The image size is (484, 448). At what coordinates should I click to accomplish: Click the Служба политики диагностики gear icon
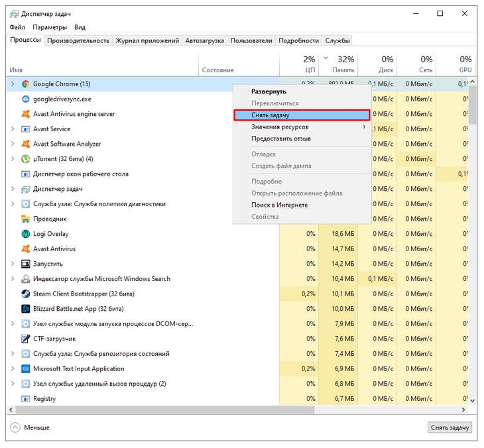click(x=26, y=204)
